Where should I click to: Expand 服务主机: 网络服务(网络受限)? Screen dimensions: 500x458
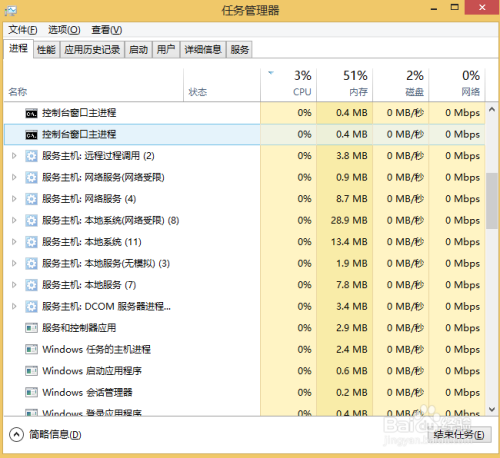coord(14,177)
